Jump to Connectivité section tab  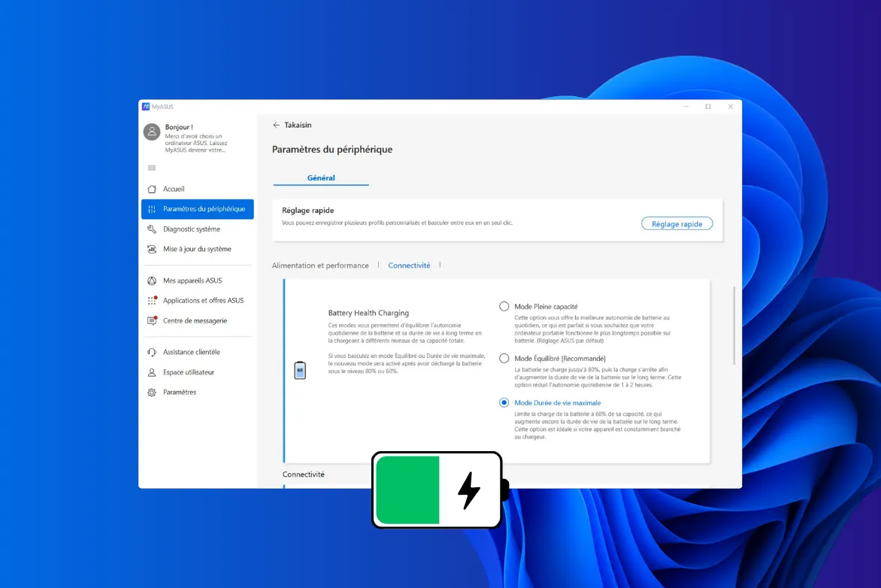[409, 265]
